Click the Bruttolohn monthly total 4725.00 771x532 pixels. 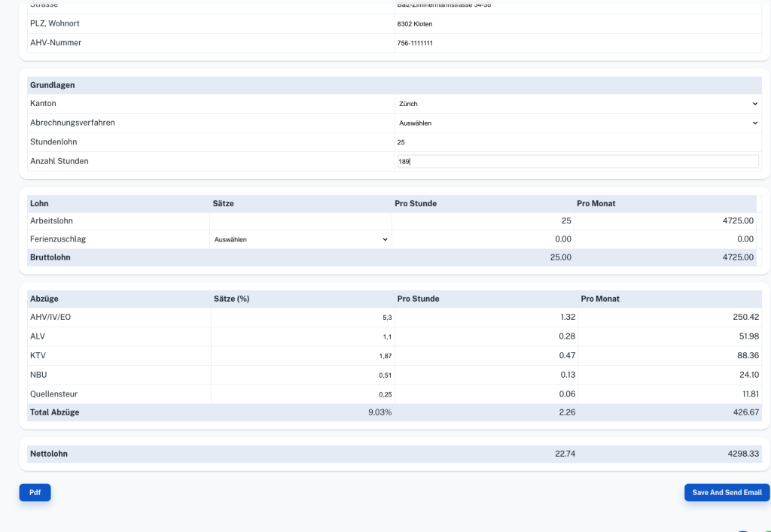738,257
